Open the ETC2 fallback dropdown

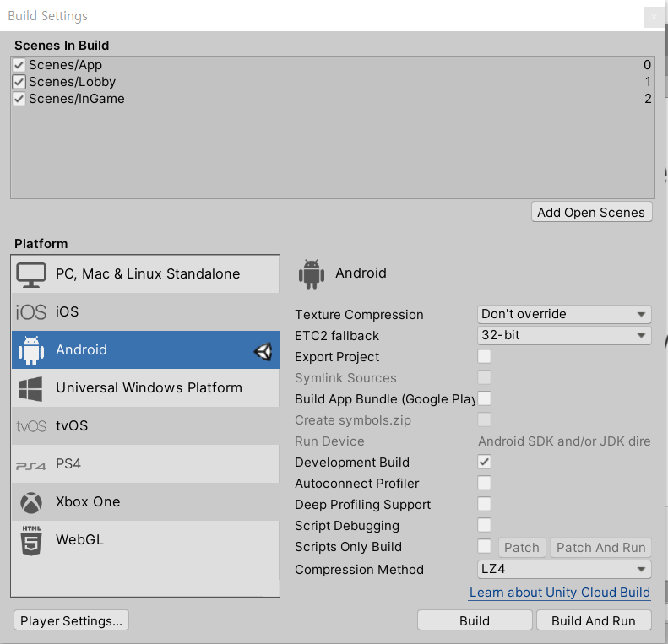(564, 335)
